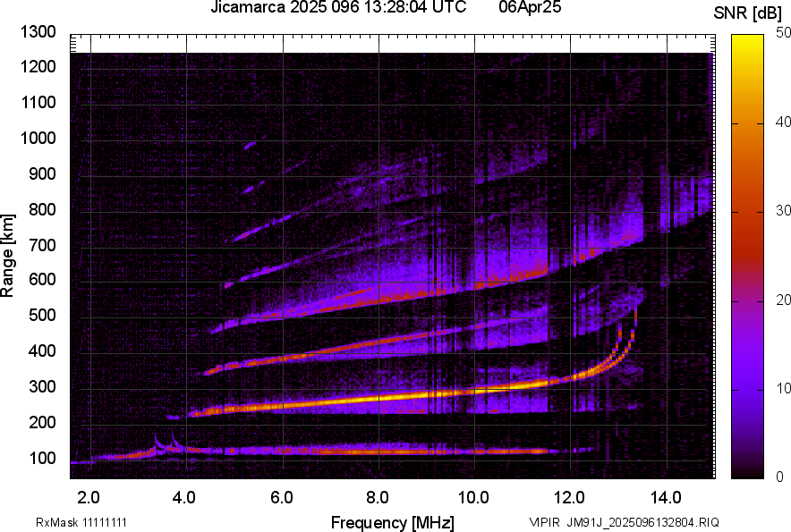
Task: Click the range axis value "800"
Action: coord(42,209)
